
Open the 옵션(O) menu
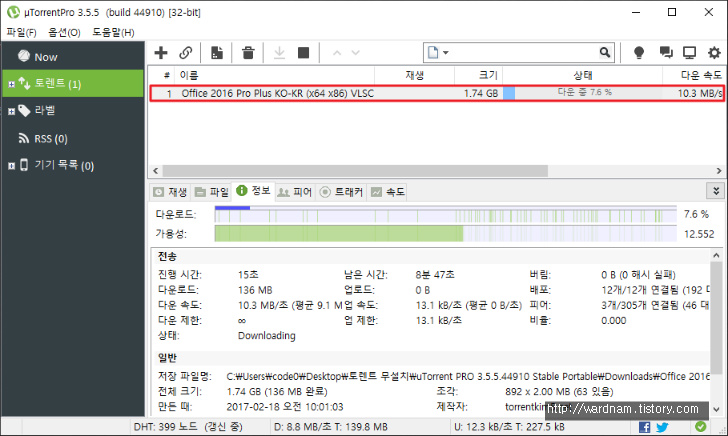tap(64, 32)
